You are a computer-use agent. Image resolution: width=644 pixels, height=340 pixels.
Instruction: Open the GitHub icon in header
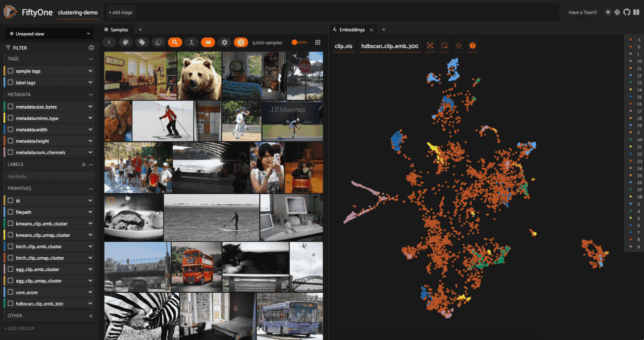(627, 12)
